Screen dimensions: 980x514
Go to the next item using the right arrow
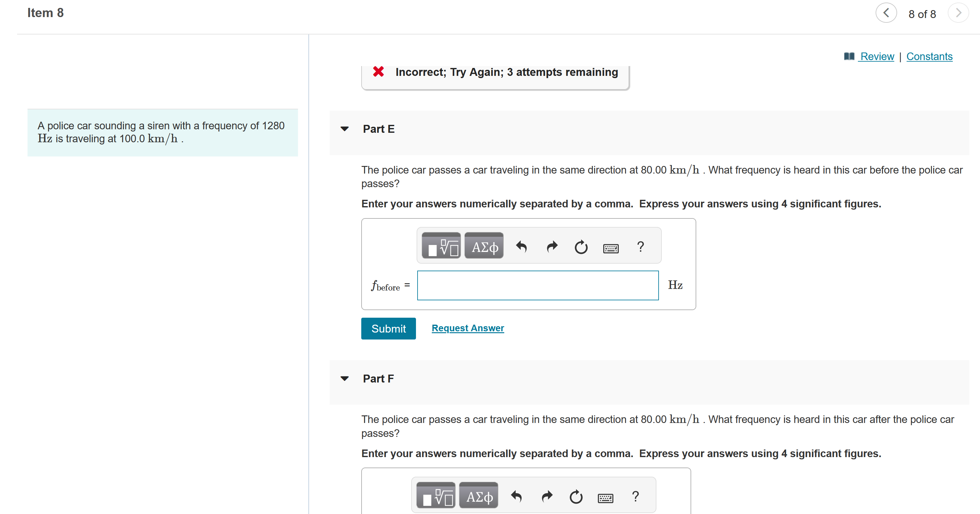coord(959,13)
